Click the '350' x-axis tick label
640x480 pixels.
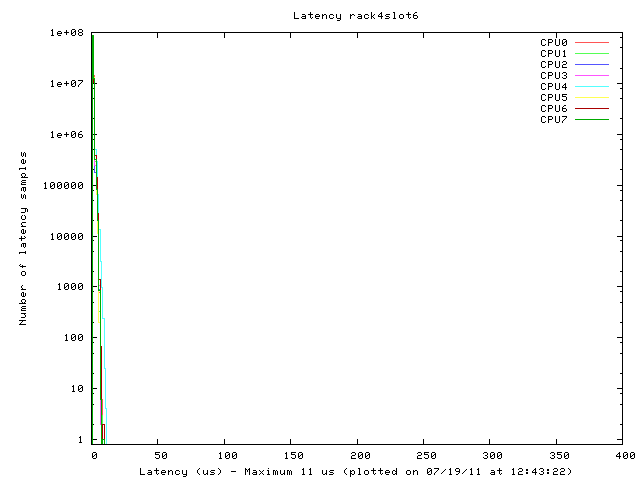560,456
